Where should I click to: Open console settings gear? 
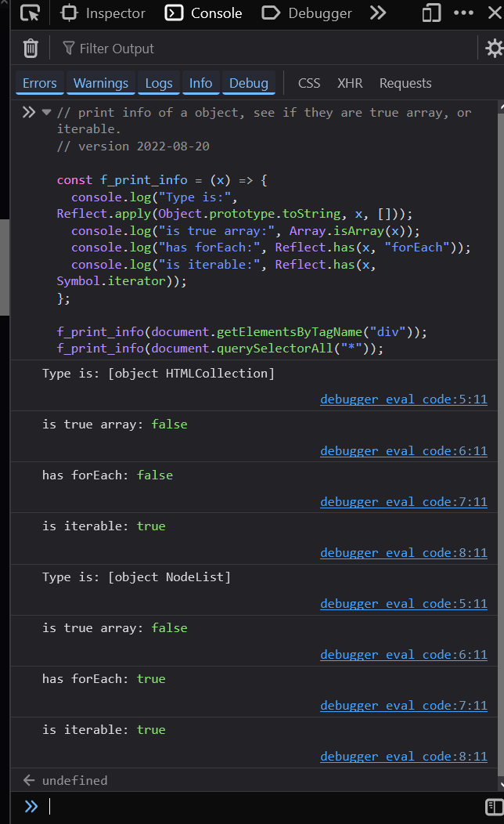pyautogui.click(x=494, y=49)
